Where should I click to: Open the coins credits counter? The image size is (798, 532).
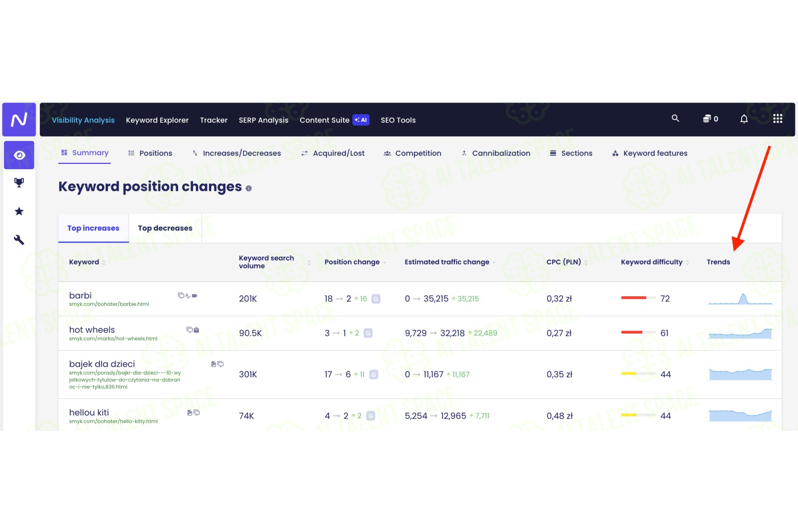710,119
